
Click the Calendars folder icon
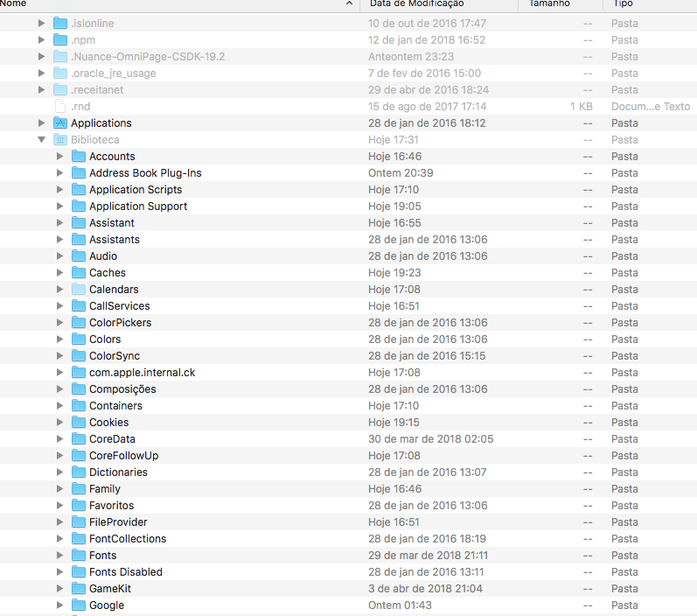79,289
